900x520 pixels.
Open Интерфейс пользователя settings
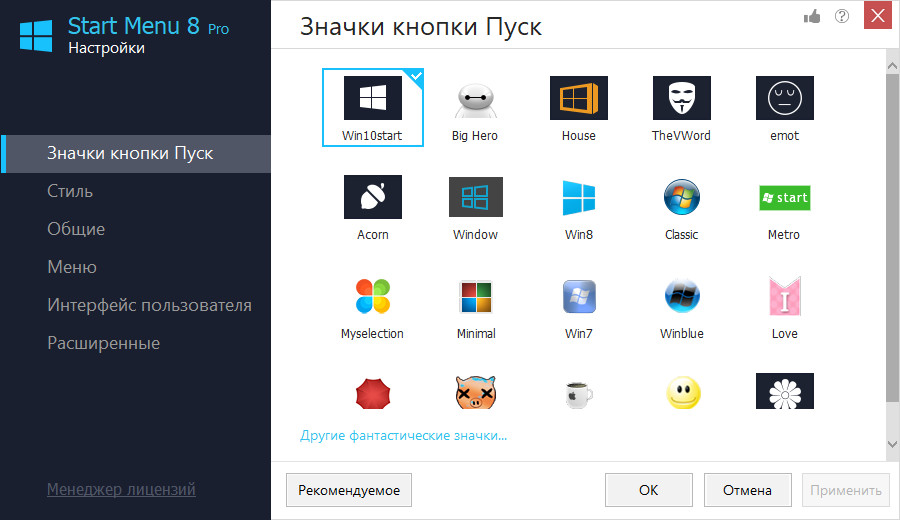pos(149,305)
